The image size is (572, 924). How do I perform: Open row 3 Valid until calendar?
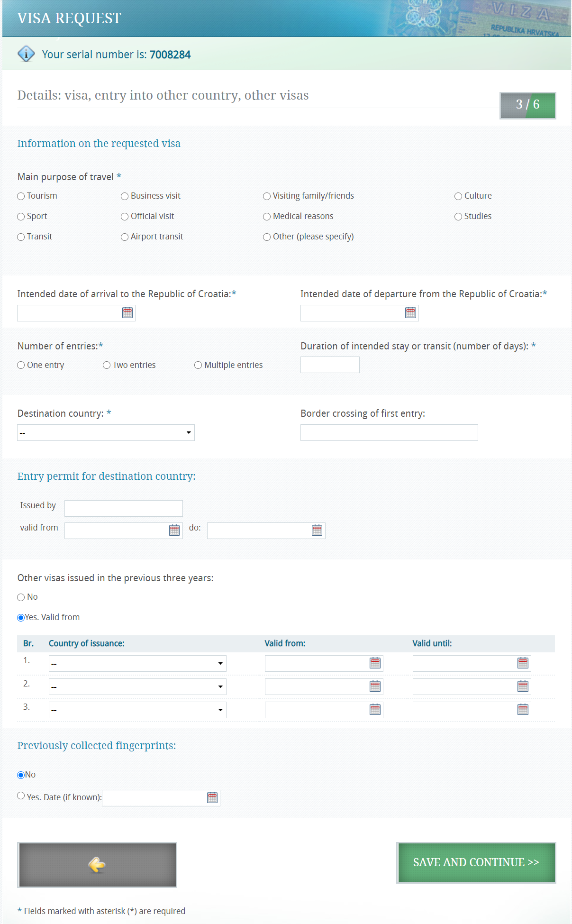(x=523, y=710)
